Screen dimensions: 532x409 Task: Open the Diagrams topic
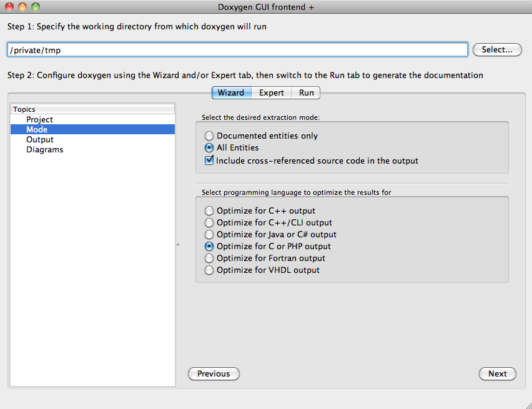point(92,150)
